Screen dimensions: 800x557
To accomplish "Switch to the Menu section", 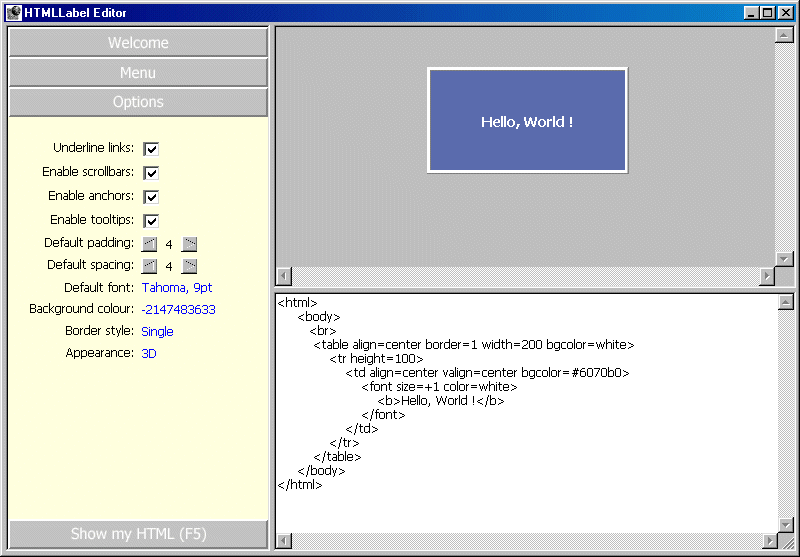I will tap(138, 72).
